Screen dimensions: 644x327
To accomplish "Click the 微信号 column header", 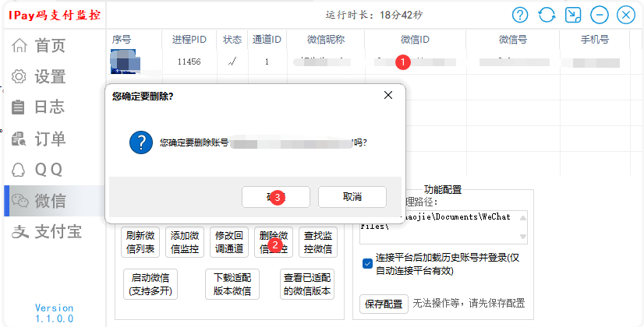I will point(513,40).
